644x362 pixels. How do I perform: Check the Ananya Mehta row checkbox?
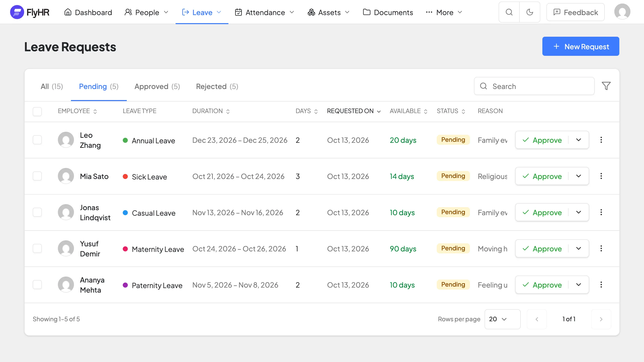(x=37, y=285)
